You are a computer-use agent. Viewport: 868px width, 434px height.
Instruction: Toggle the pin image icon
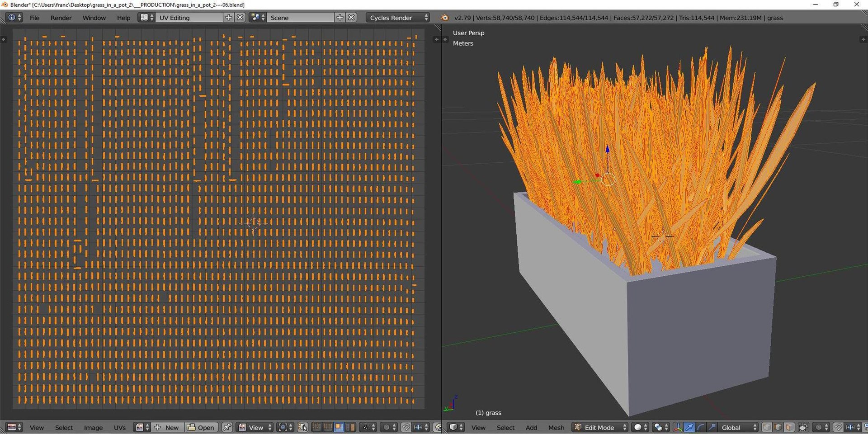[x=227, y=427]
